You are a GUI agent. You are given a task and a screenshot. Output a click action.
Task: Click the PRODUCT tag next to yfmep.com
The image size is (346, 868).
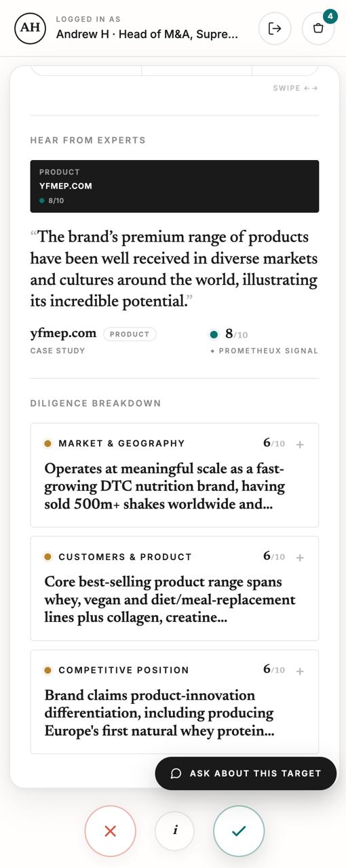pos(130,334)
